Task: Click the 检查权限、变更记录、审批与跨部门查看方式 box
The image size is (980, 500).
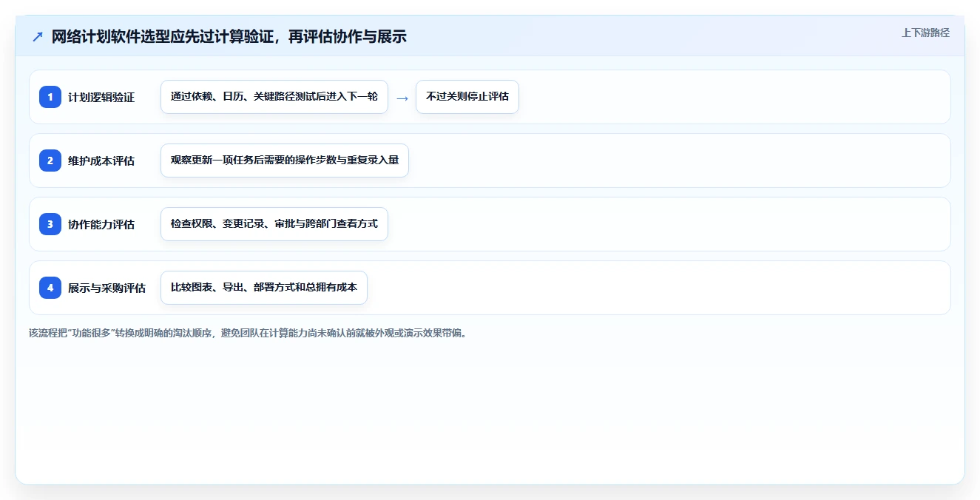Action: point(274,224)
